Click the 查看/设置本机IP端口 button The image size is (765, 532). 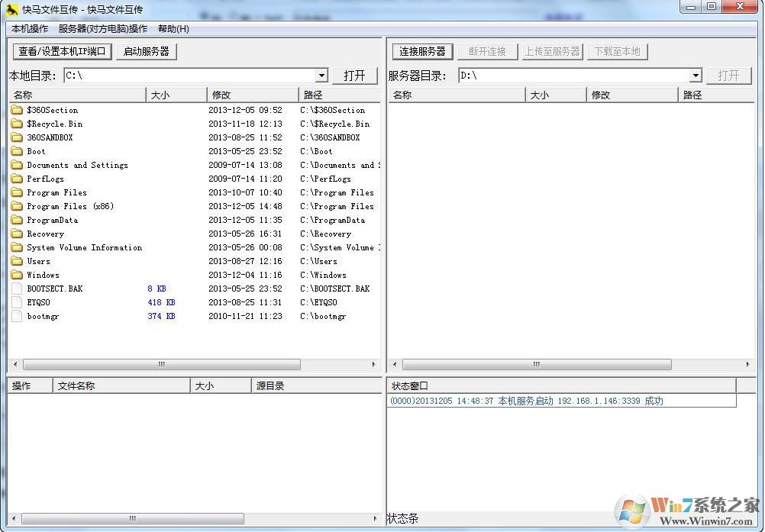[63, 51]
